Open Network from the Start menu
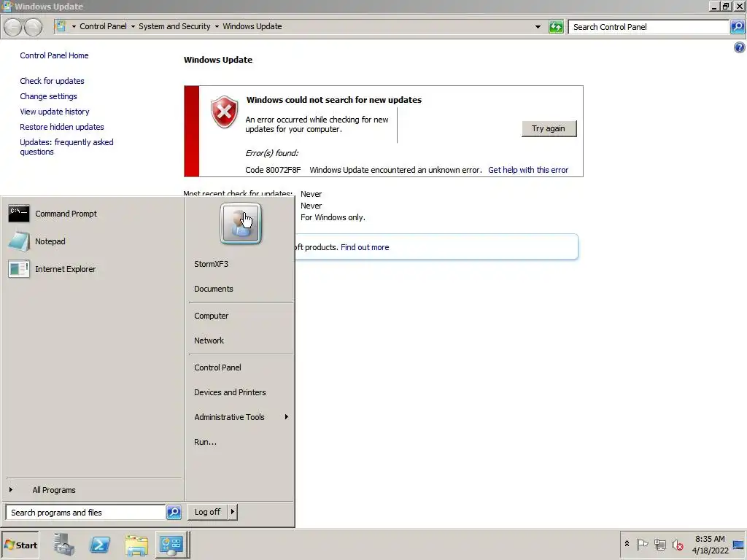747x560 pixels. click(x=209, y=341)
